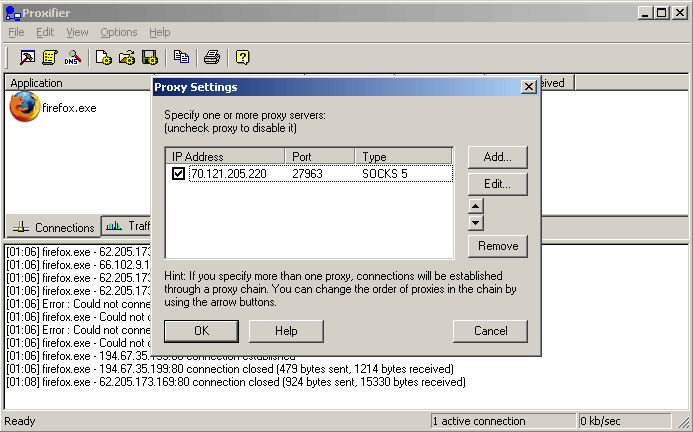Cancel the Proxy Settings dialog
Viewport: 693px width, 432px height.
click(x=491, y=331)
